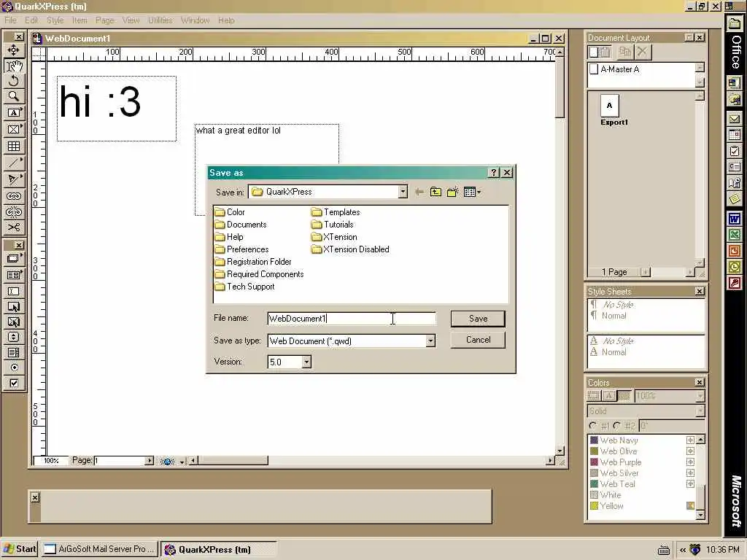
Task: Select the Form Box tool
Action: tap(13, 275)
